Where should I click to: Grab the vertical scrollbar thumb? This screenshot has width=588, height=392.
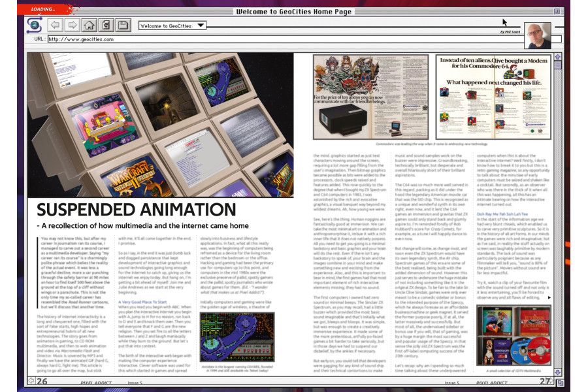click(558, 65)
